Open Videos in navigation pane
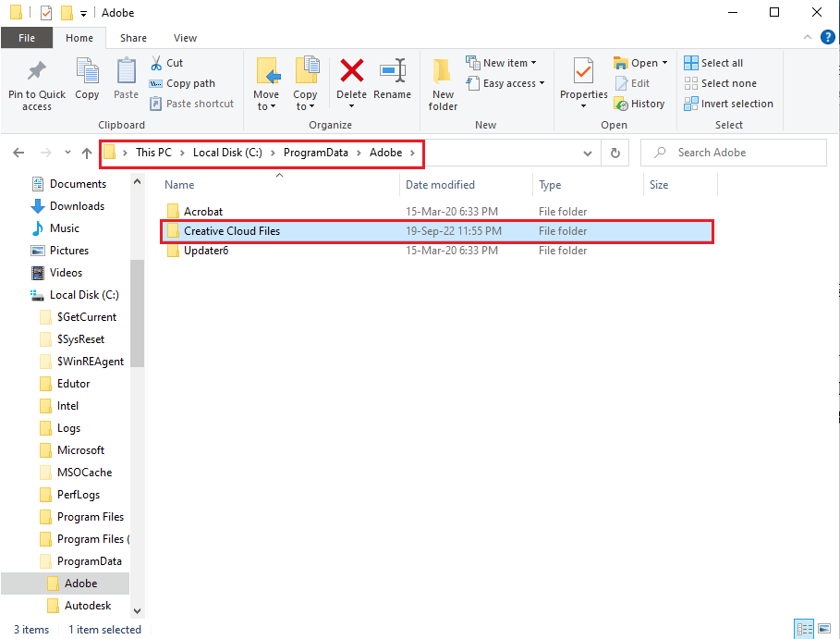 tap(56, 273)
